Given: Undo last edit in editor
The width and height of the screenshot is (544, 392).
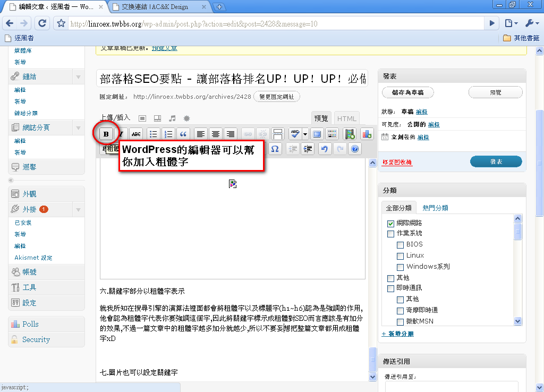Looking at the screenshot, I should [x=325, y=149].
